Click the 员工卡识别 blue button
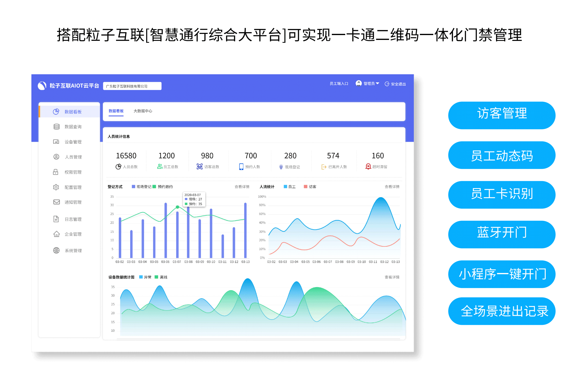Viewport: 588px width, 385px height. pyautogui.click(x=502, y=195)
